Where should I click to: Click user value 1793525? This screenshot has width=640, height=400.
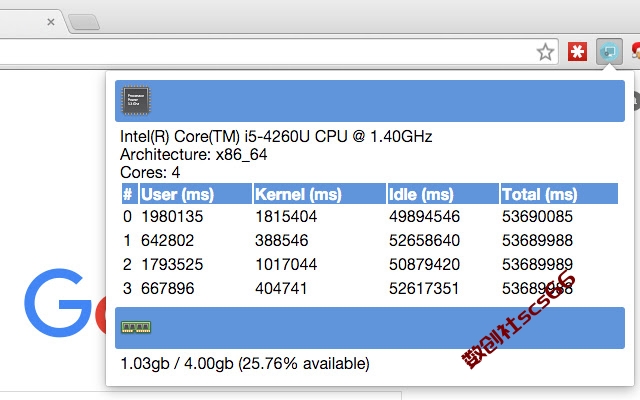point(172,264)
